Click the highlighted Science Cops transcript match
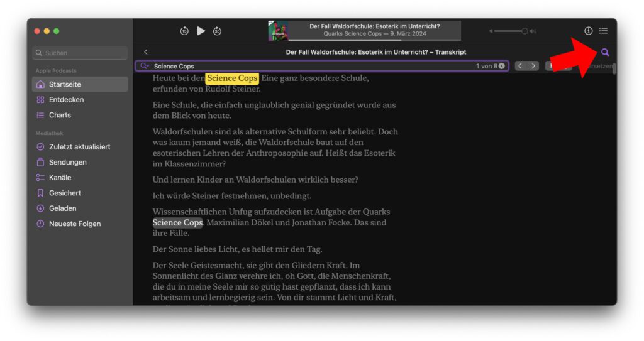The height and width of the screenshot is (341, 644). pos(232,78)
